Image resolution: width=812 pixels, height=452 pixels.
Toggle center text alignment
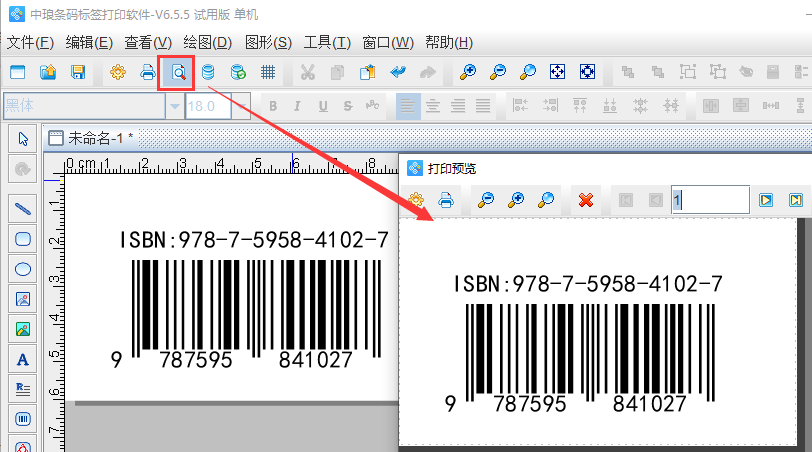433,106
